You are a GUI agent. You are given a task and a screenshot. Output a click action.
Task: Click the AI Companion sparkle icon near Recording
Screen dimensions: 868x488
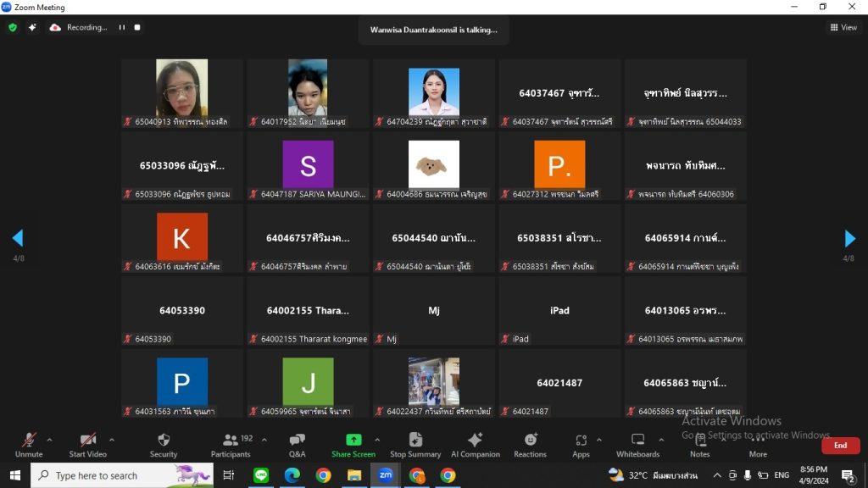tap(32, 27)
